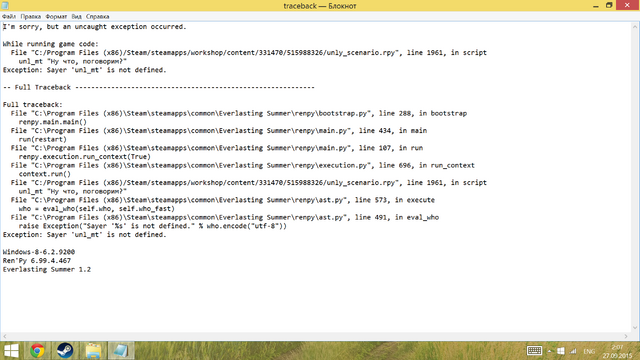640x360 pixels.
Task: Click the line "renpy.main.main()"
Action: 53,122
